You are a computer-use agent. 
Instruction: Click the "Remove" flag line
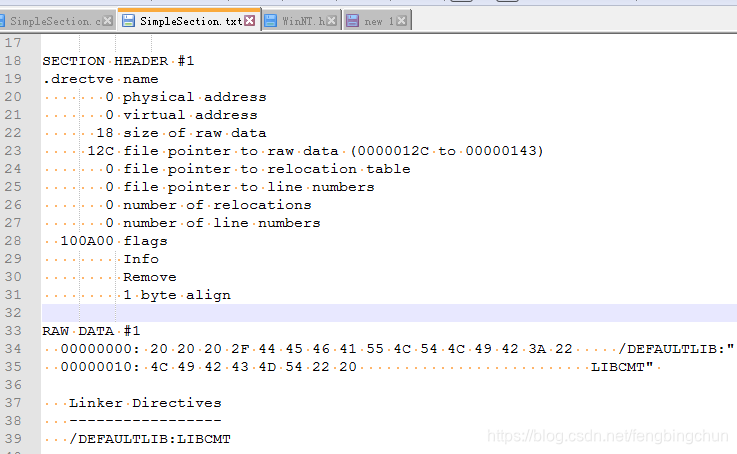[150, 277]
